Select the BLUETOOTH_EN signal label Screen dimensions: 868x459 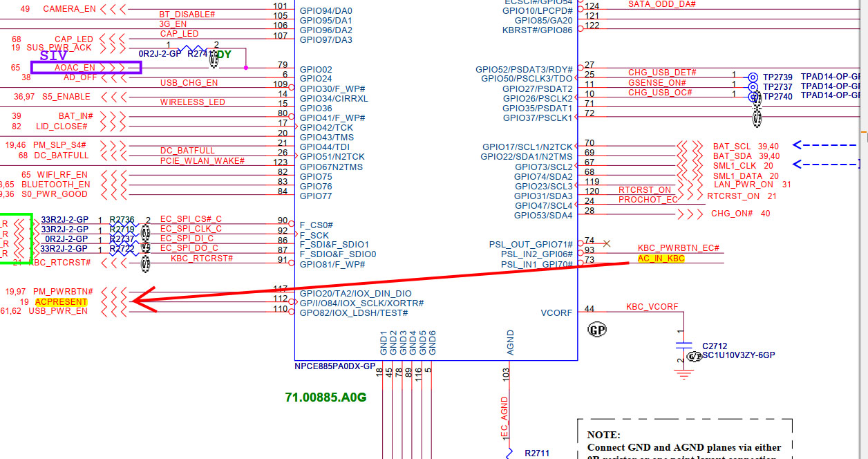(x=56, y=185)
